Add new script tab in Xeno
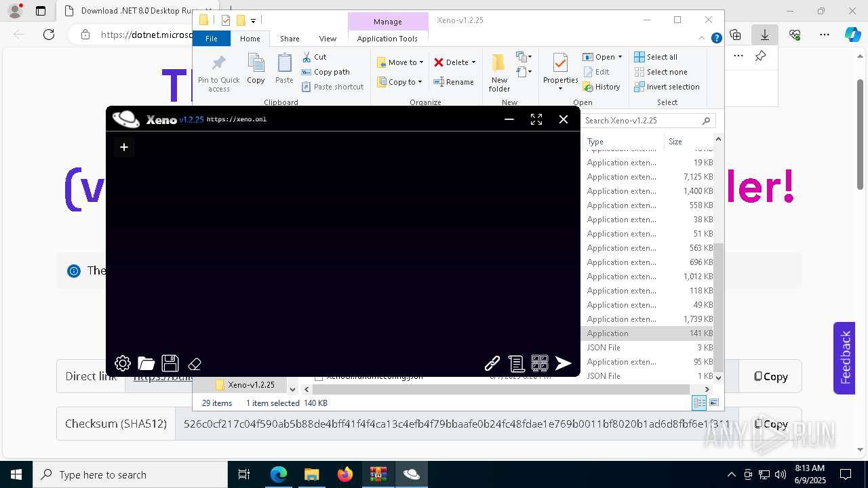The width and height of the screenshot is (868, 488). [x=124, y=146]
